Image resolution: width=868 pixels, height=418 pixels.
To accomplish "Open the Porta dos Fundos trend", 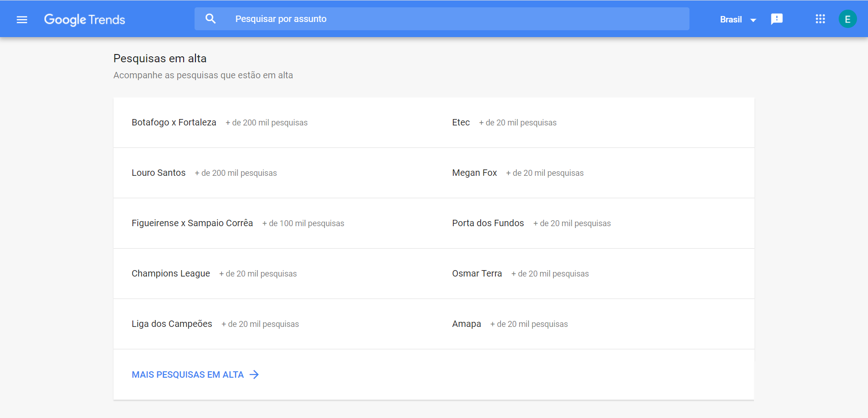I will (488, 223).
